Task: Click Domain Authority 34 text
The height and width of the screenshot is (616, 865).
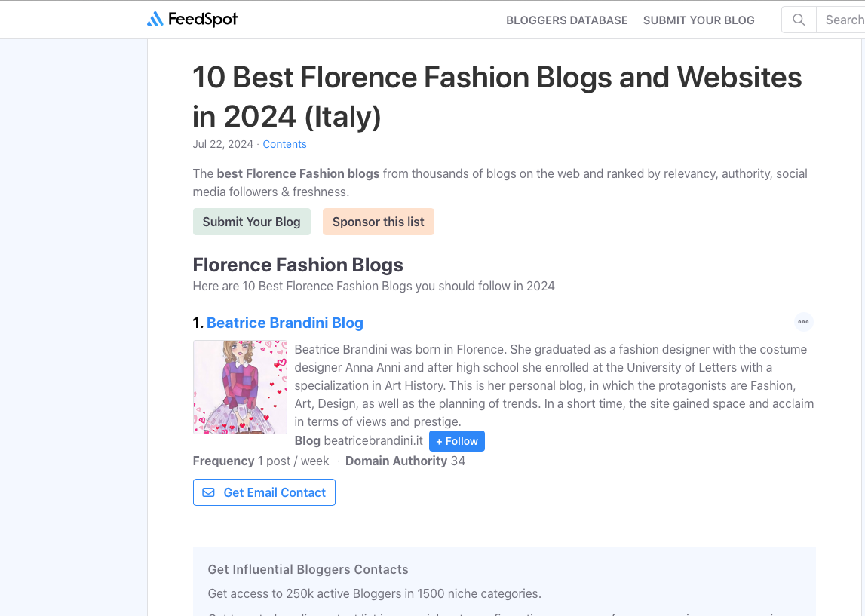Action: [405, 461]
